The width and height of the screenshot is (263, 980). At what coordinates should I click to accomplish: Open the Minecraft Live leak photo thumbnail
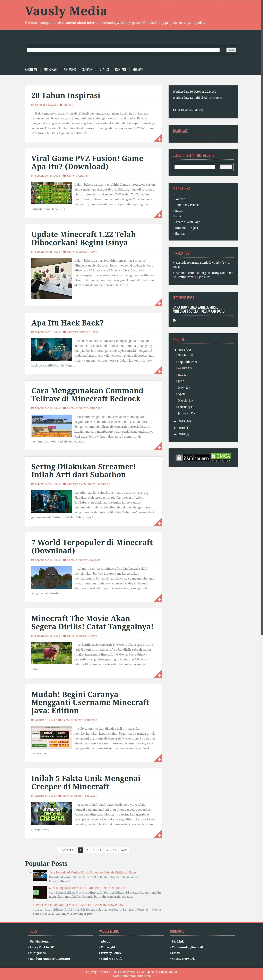52,278
